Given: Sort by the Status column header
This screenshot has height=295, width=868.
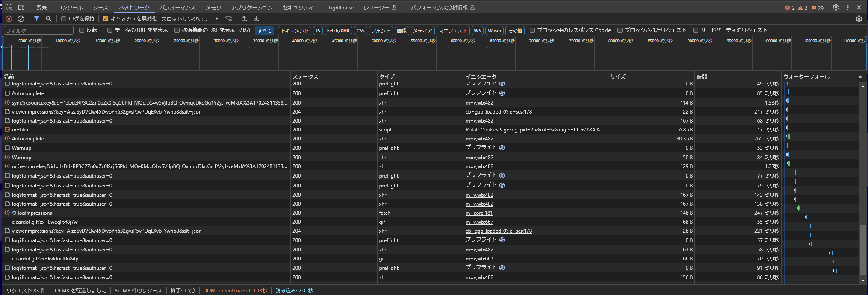Looking at the screenshot, I should coord(334,76).
